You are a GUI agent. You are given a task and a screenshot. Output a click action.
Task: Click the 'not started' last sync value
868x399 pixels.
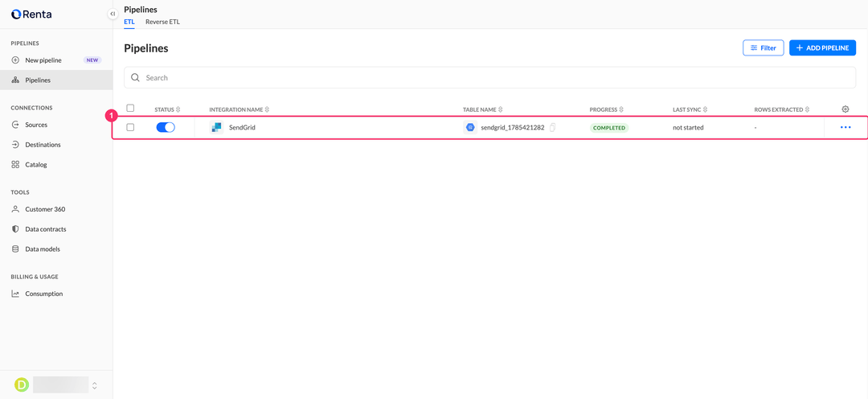click(688, 127)
